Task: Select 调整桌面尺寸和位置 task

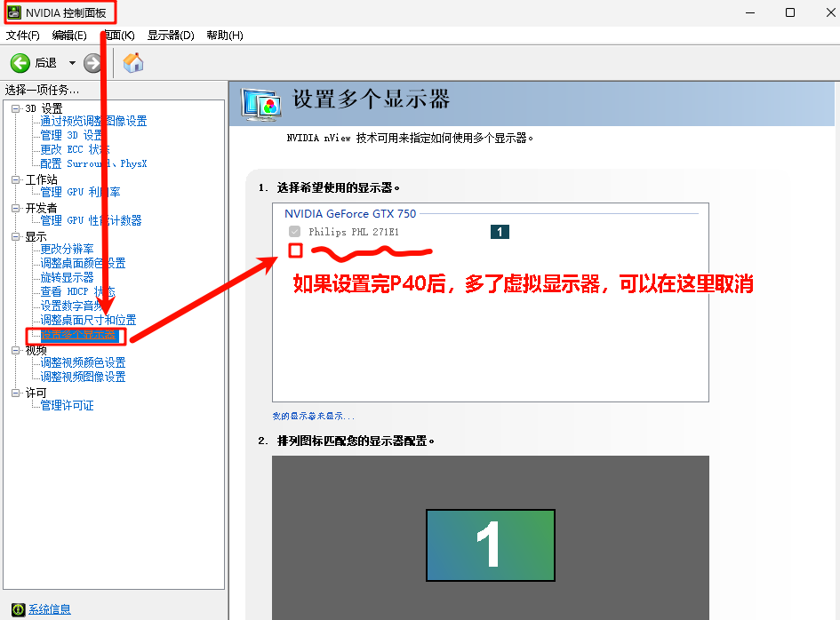Action: click(x=88, y=320)
